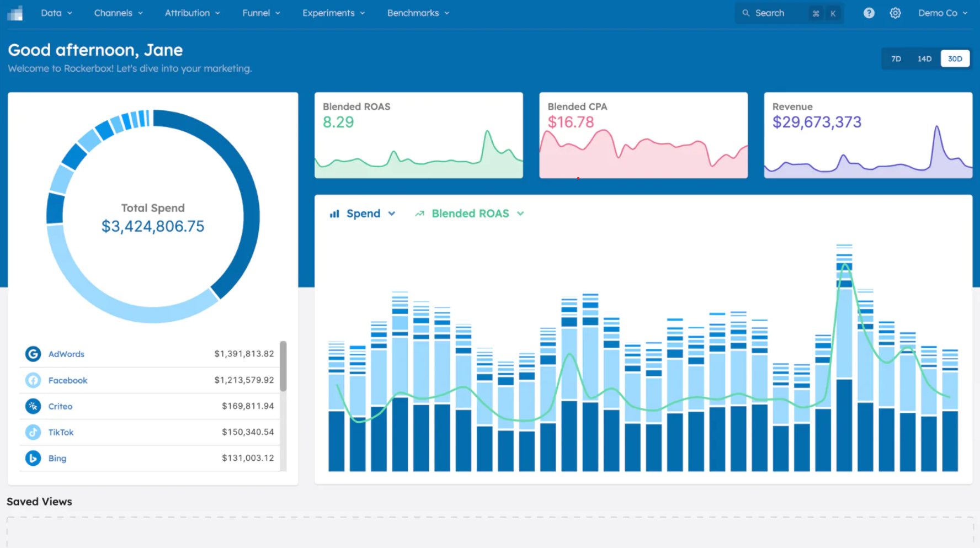Open the Experiments menu

point(333,13)
